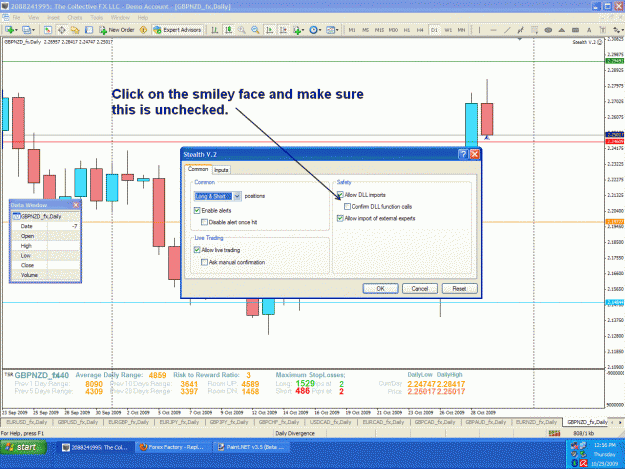The width and height of the screenshot is (625, 469).
Task: Open the Periods clock dropdown
Action: (315, 30)
